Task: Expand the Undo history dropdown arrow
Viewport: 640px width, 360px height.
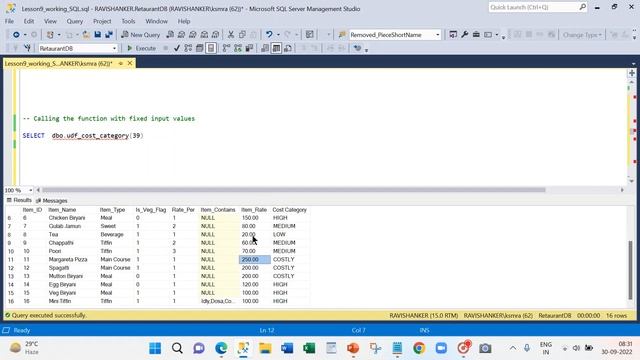Action: (278, 35)
